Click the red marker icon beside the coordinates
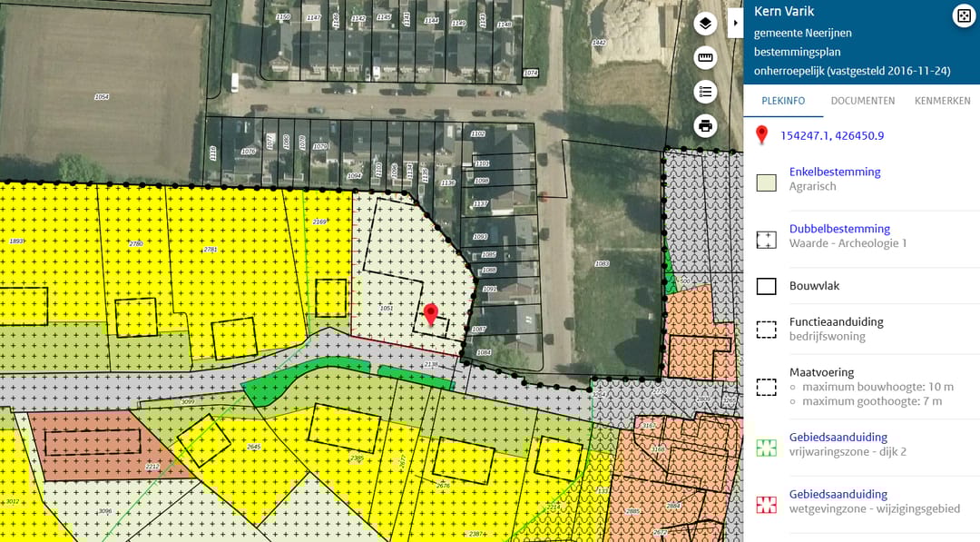Image resolution: width=980 pixels, height=542 pixels. point(762,136)
